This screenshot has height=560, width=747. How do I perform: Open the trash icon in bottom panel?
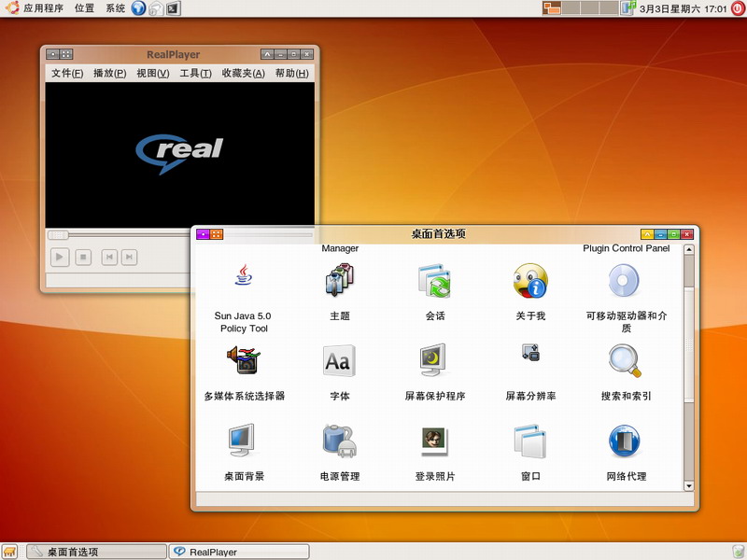coord(739,552)
